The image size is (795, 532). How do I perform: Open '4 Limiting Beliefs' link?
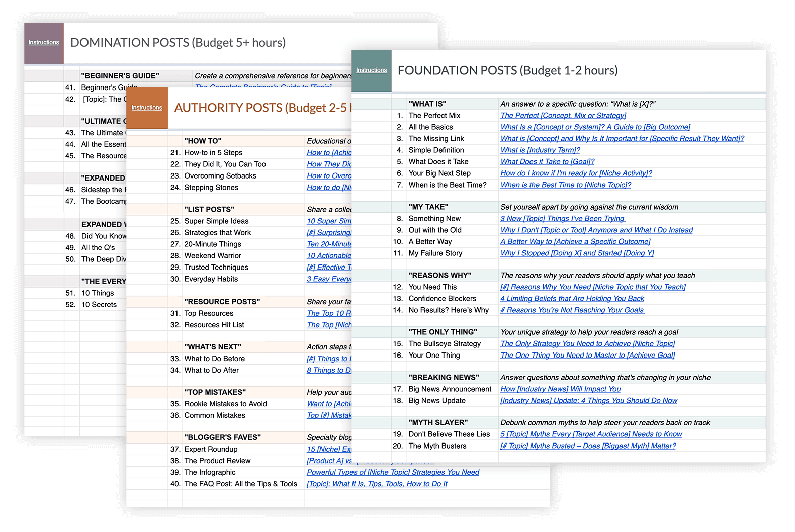[572, 299]
